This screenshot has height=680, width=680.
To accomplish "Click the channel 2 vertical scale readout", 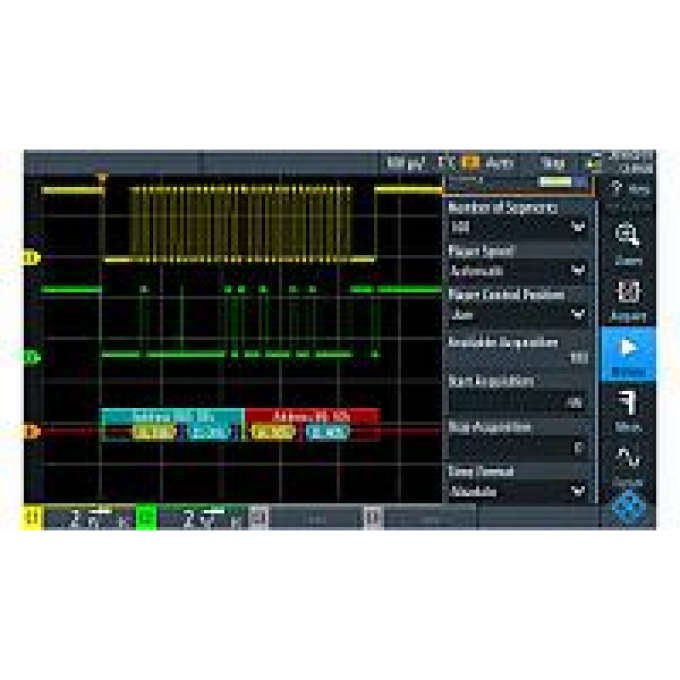I will (202, 518).
